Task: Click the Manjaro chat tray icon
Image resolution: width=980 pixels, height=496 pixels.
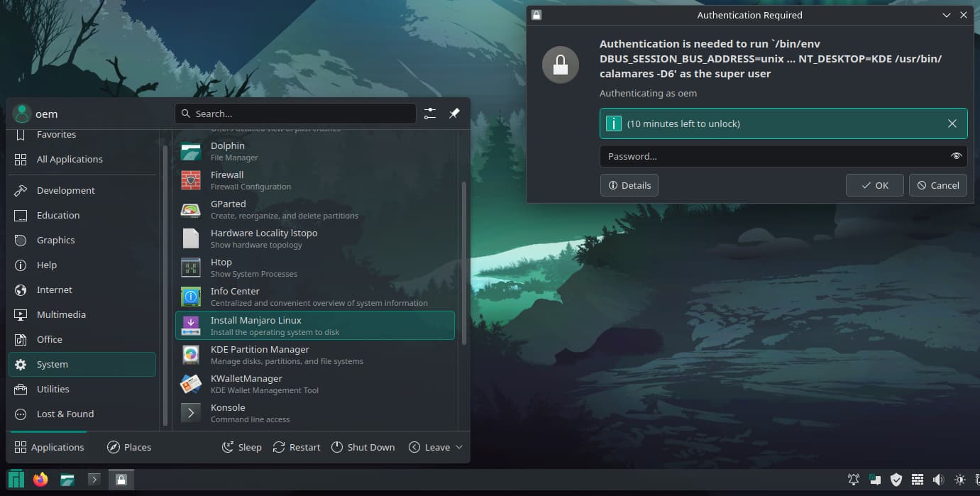Action: point(875,480)
